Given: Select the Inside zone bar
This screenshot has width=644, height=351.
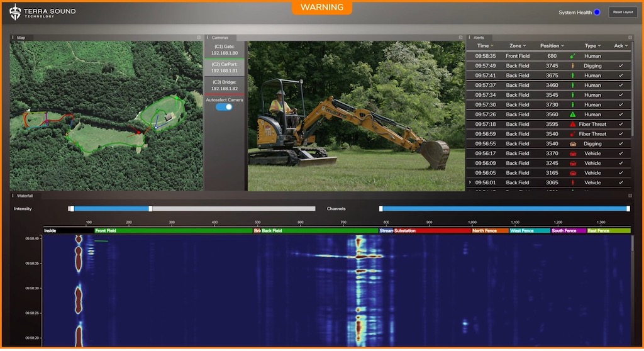Looking at the screenshot, I should click(69, 231).
